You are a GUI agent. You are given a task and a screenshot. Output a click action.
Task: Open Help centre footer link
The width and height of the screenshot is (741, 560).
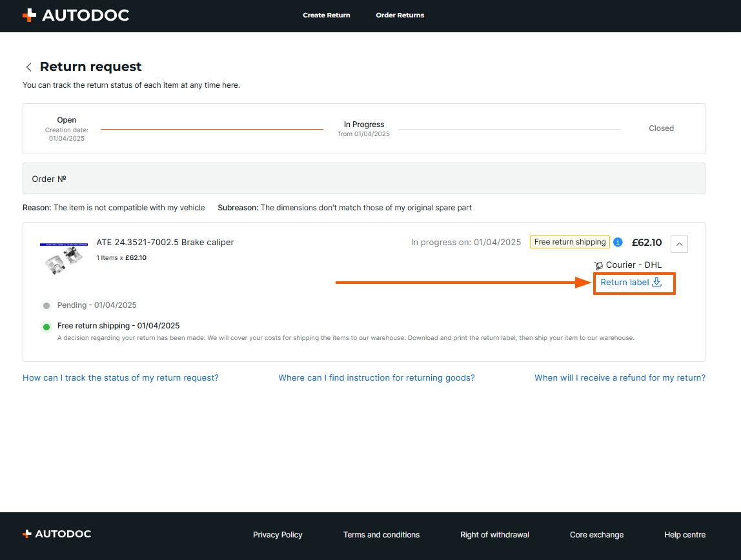684,535
